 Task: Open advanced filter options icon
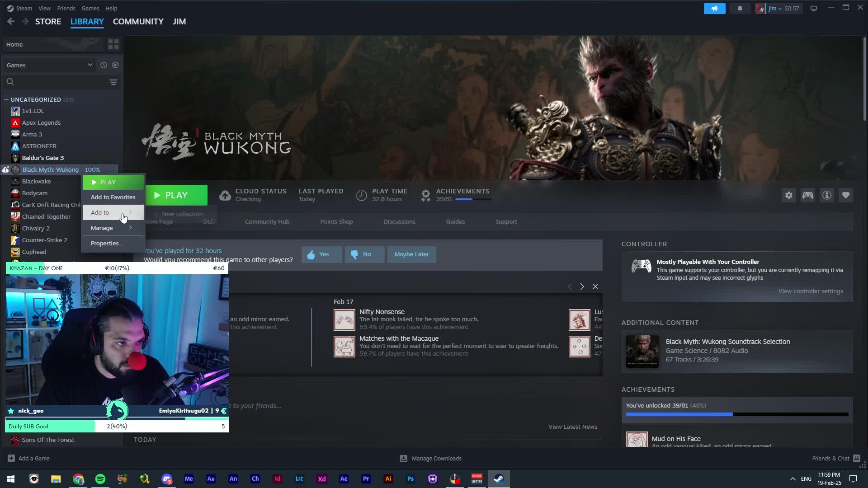[x=113, y=82]
